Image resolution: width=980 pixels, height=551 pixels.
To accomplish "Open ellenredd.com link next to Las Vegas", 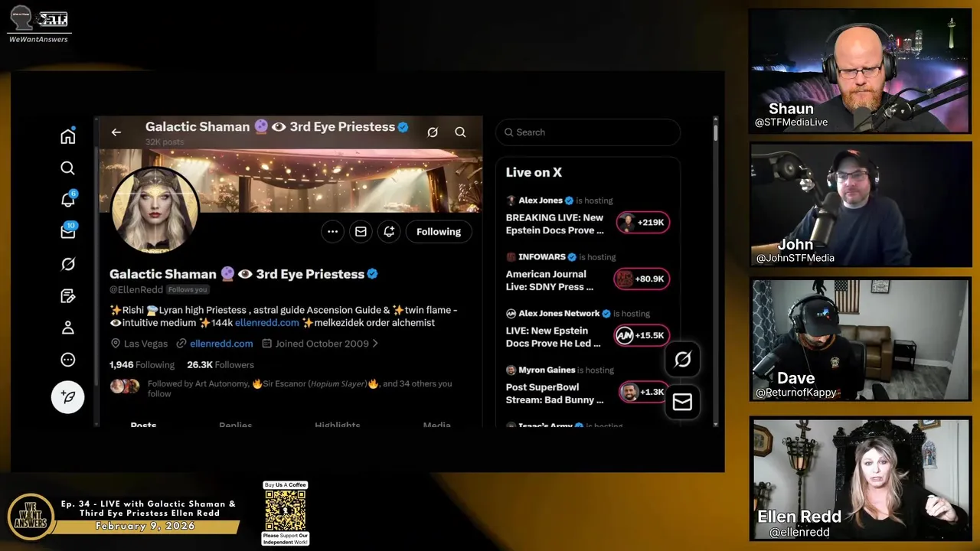I will coord(221,344).
